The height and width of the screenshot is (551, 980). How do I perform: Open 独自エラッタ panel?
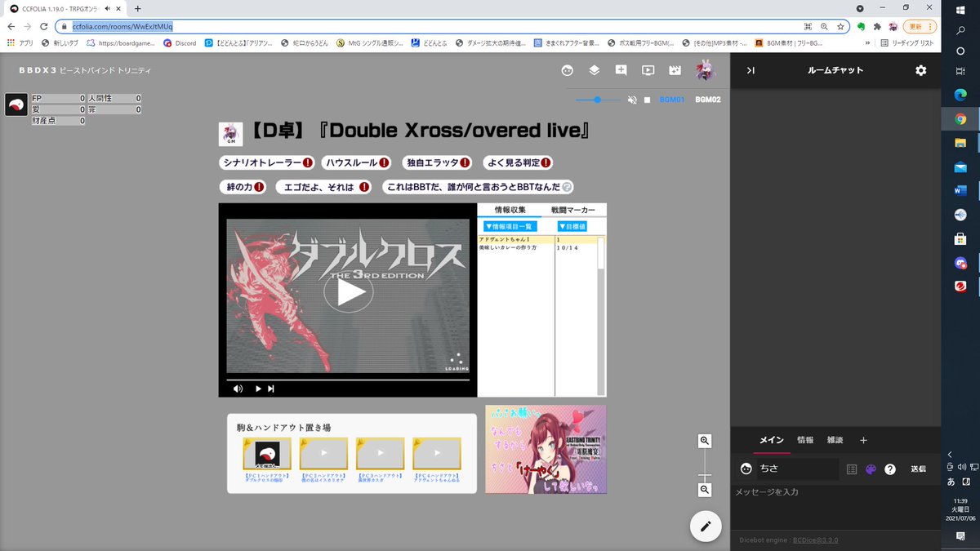[438, 162]
